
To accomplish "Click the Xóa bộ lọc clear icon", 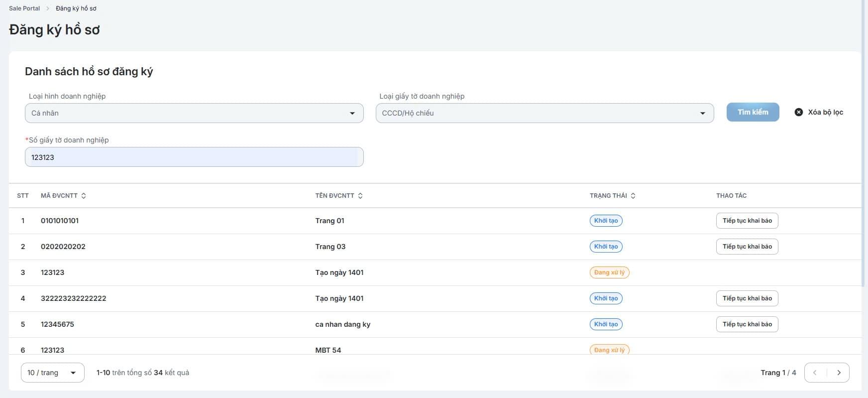I will 798,112.
